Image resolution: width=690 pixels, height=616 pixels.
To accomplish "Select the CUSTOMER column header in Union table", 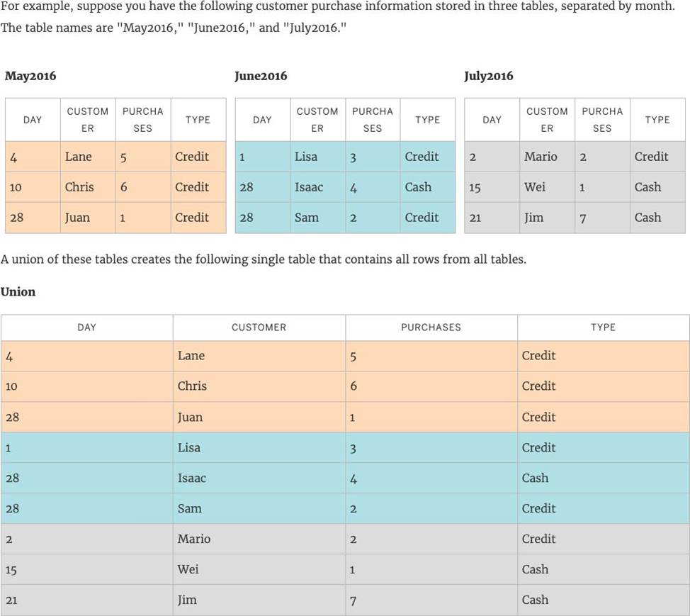I will coord(259,327).
